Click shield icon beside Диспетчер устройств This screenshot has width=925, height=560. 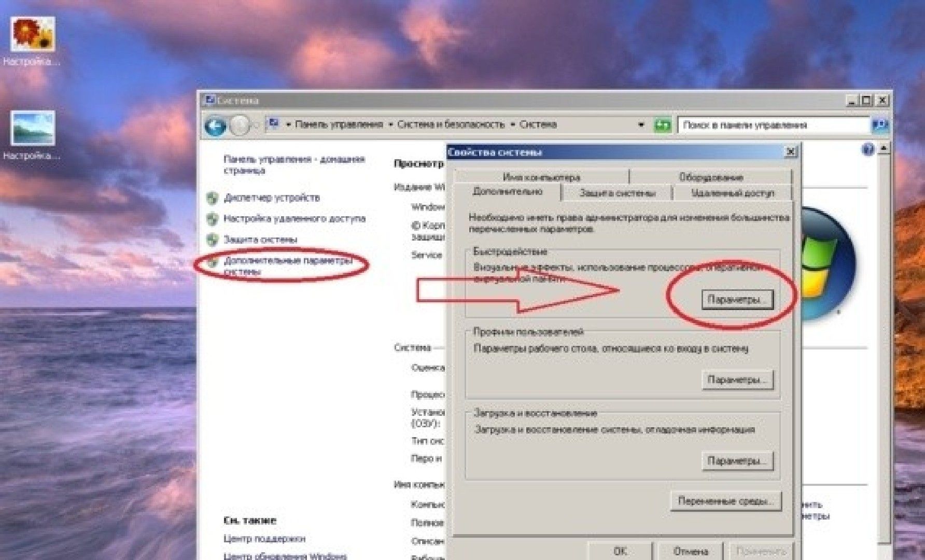tap(212, 198)
